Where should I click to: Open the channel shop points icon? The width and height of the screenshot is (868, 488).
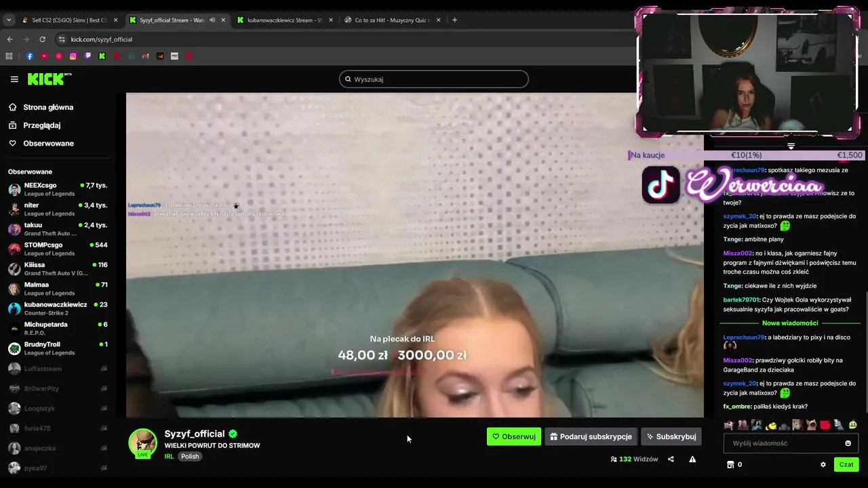[x=730, y=464]
